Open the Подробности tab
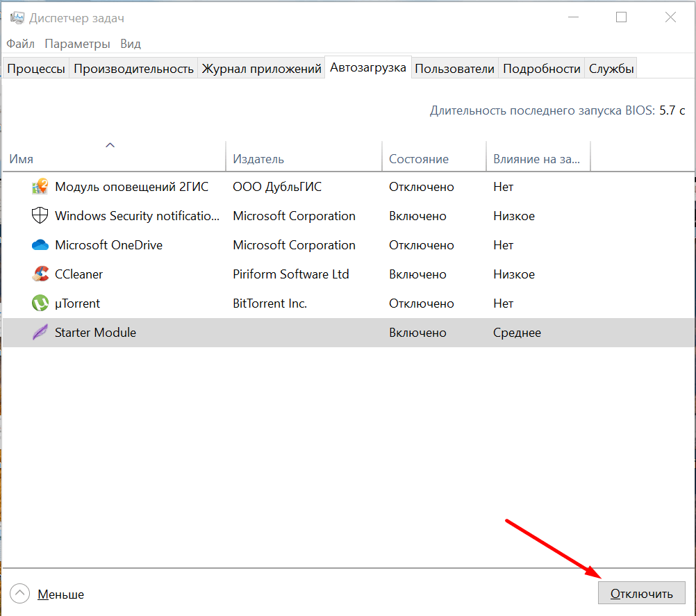The height and width of the screenshot is (616, 696). [x=542, y=68]
